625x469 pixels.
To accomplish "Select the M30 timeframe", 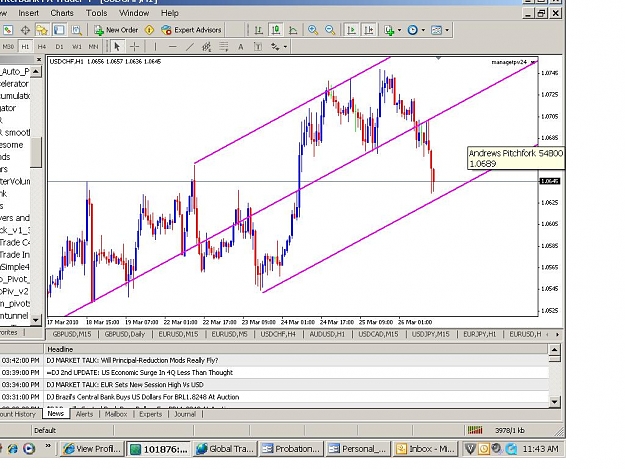I will pyautogui.click(x=8, y=47).
